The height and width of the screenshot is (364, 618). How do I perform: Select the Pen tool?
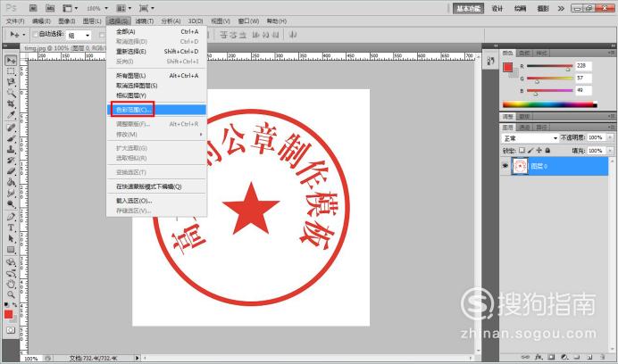[11, 217]
